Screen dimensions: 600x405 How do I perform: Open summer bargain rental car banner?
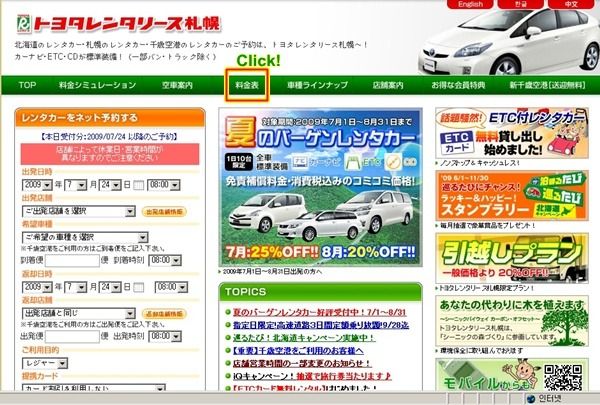coord(321,188)
